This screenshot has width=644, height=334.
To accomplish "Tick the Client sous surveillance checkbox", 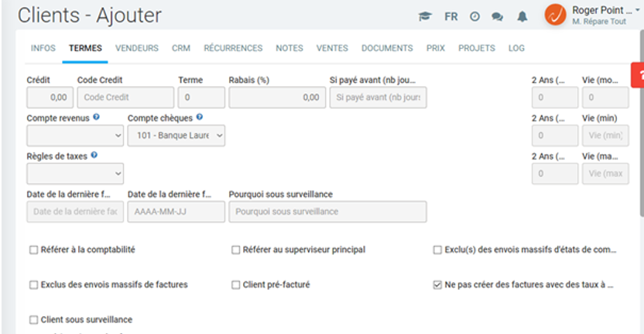I will 33,319.
